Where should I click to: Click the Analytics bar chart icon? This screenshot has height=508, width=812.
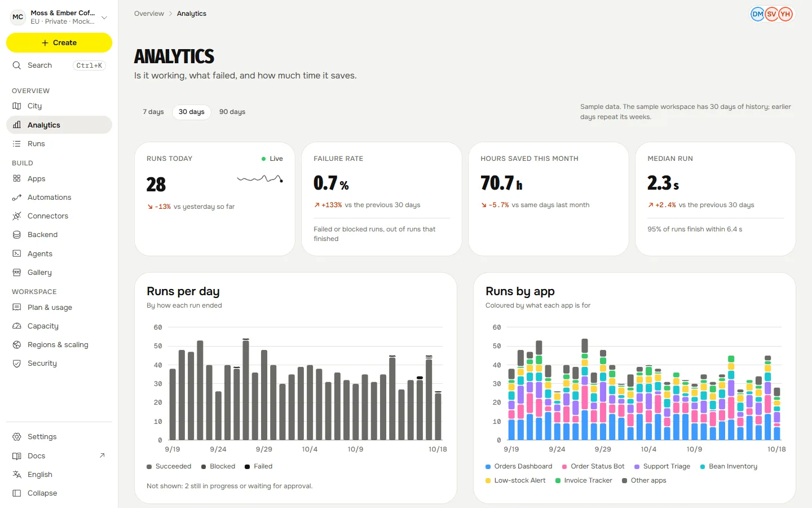[17, 125]
